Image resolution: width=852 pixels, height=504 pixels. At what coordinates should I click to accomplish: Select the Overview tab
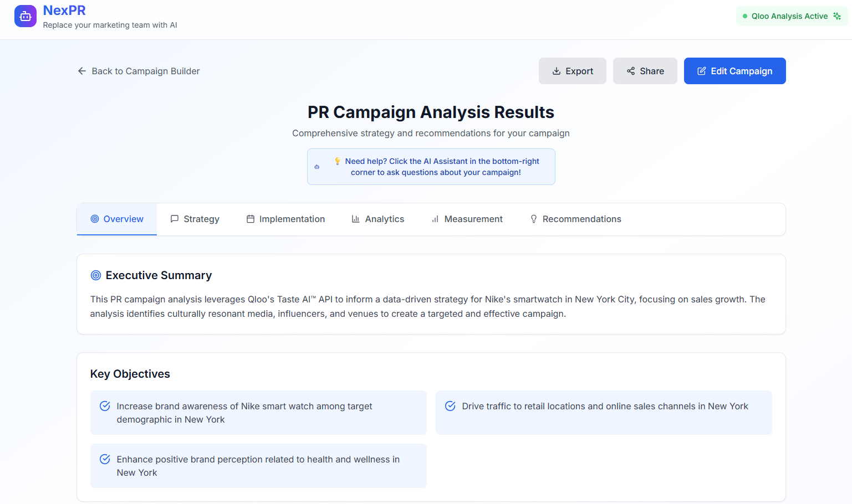point(117,219)
